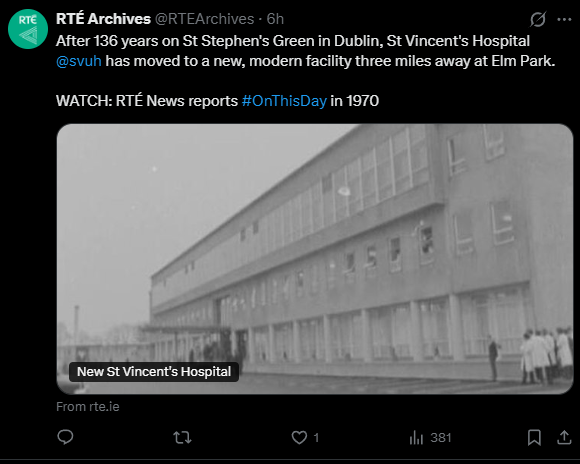
Task: View post analytics bar chart icon
Action: (x=417, y=438)
